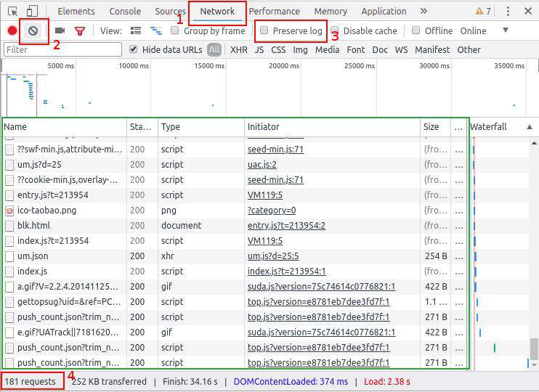Viewport: 539px width, 392px height.
Task: Sort requests by the Name column header
Action: (65, 127)
